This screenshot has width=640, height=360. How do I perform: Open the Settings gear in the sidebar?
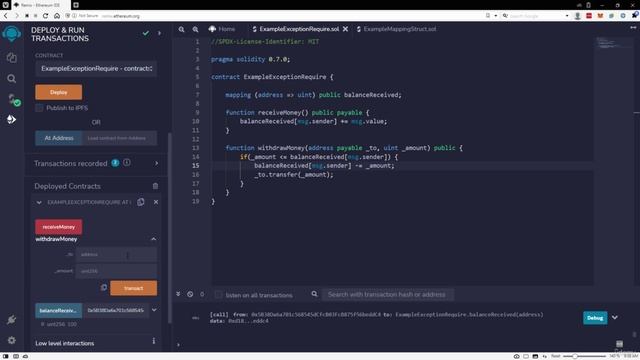click(x=11, y=340)
